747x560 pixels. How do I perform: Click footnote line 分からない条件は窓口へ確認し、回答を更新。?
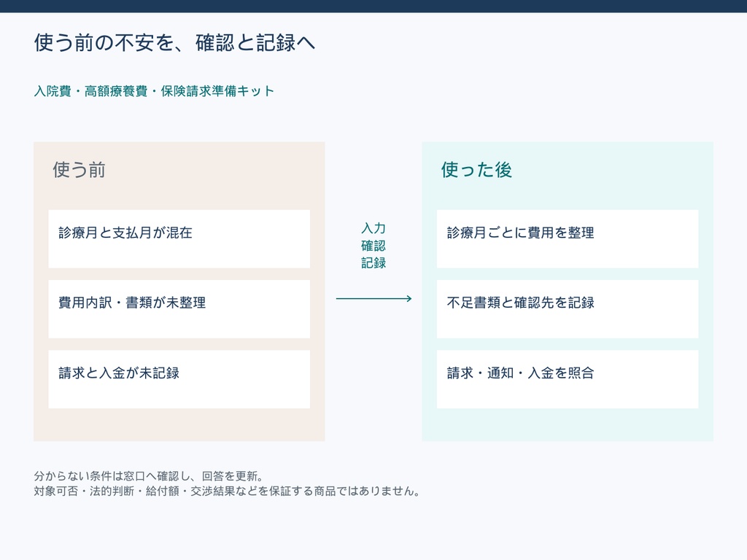coord(149,475)
